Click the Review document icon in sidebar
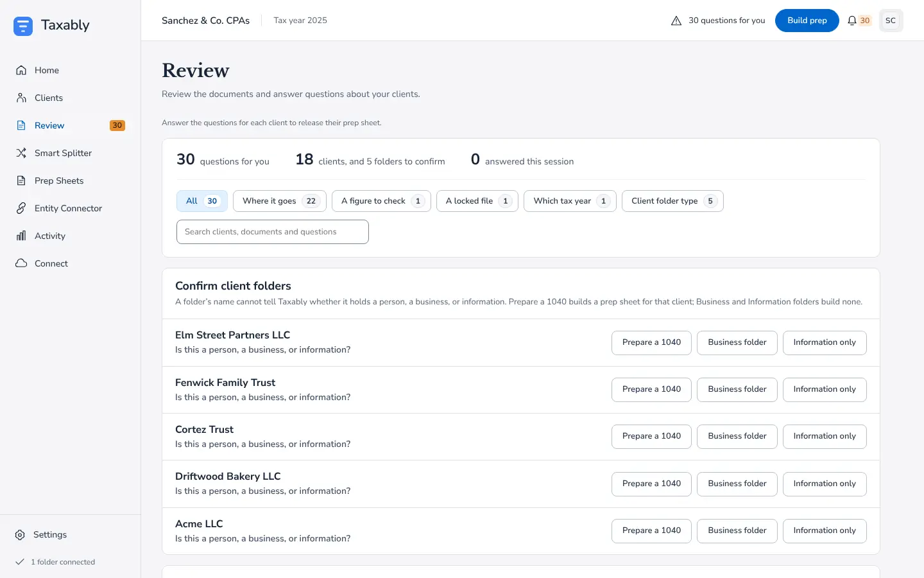This screenshot has width=924, height=578. pos(21,125)
